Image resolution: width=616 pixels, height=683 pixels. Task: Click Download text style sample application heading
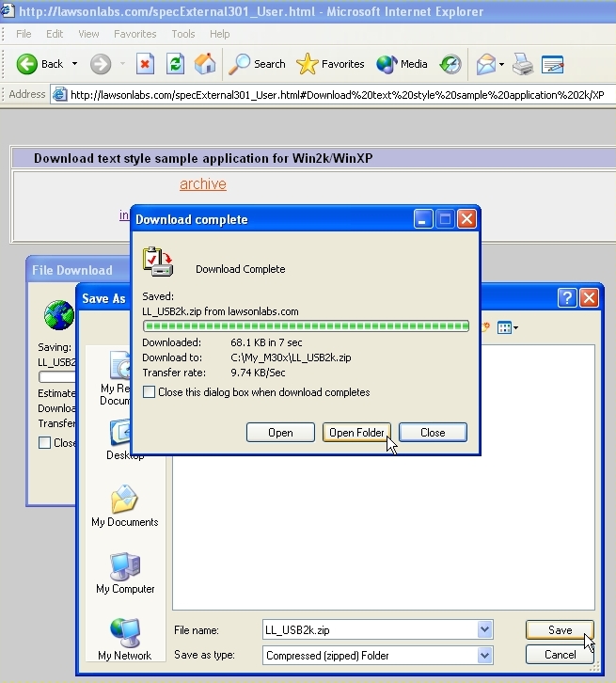pyautogui.click(x=203, y=158)
